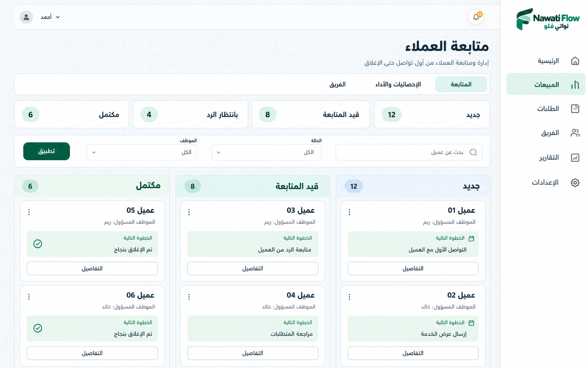The image size is (588, 368).
Task: Open the notifications bell icon
Action: coord(476,17)
